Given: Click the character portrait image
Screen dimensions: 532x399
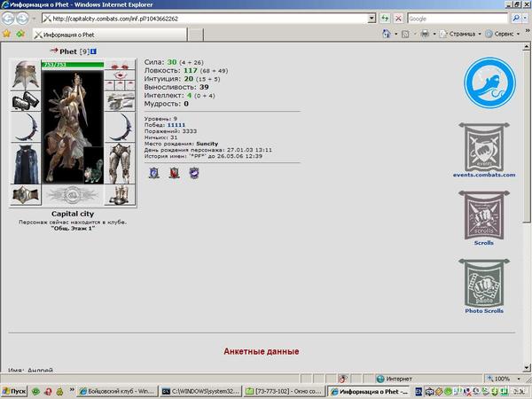Looking at the screenshot, I should pyautogui.click(x=73, y=127).
